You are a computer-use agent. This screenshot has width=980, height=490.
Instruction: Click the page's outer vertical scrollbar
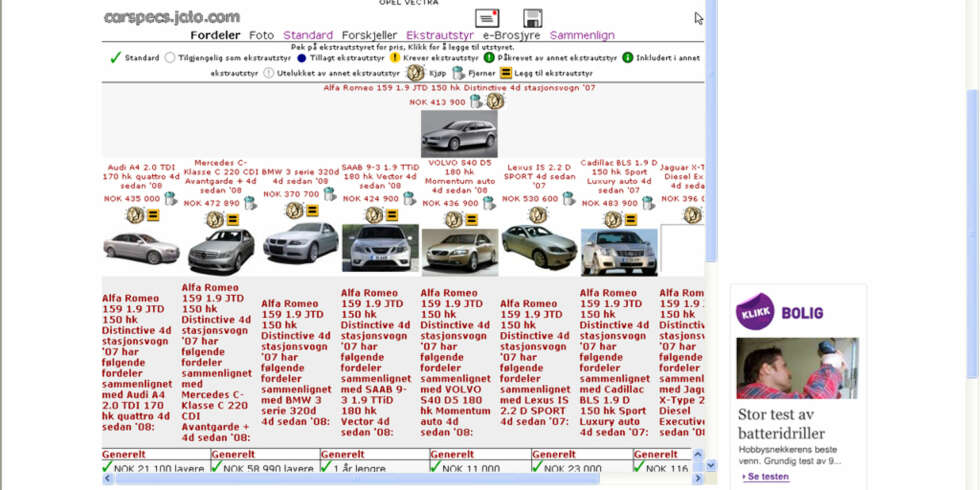972,234
